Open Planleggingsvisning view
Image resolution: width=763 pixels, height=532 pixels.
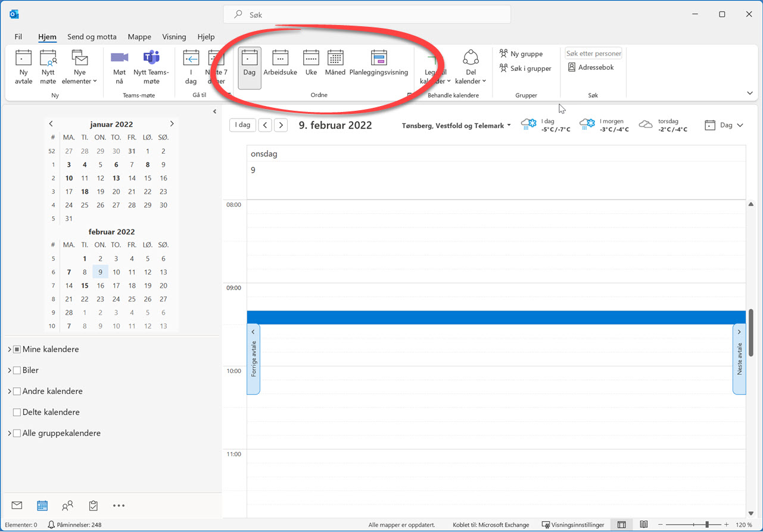tap(379, 63)
